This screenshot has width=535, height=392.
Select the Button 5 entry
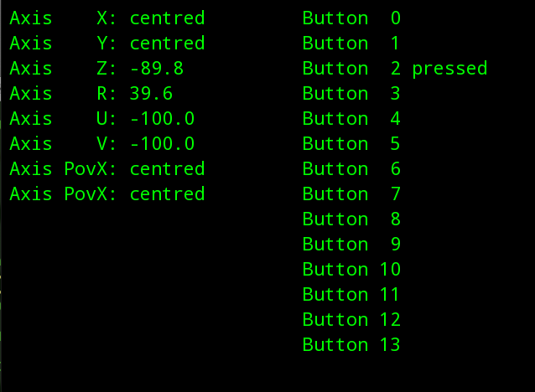(351, 143)
